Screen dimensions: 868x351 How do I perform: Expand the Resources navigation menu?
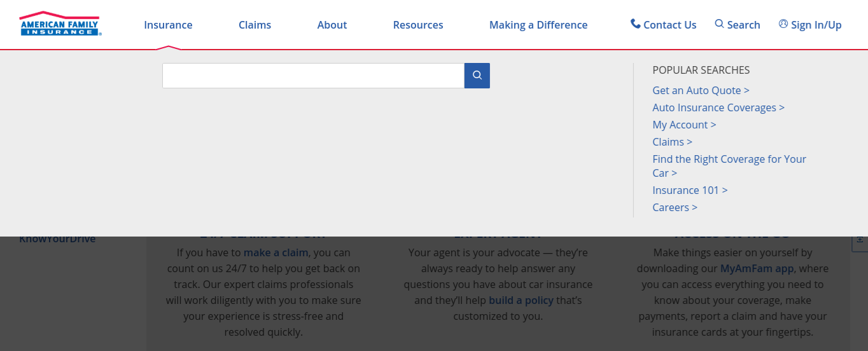pyautogui.click(x=417, y=25)
